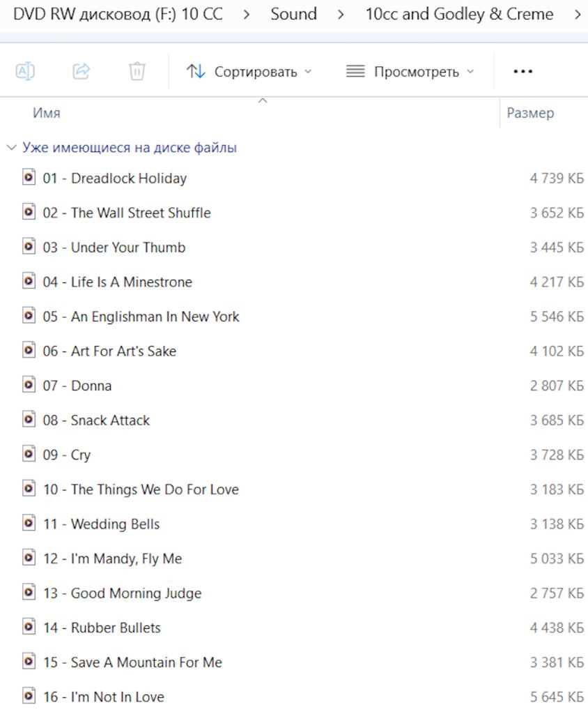Click the file icon of 04 - Life Is A Minestrone
This screenshot has width=588, height=714.
[x=29, y=282]
